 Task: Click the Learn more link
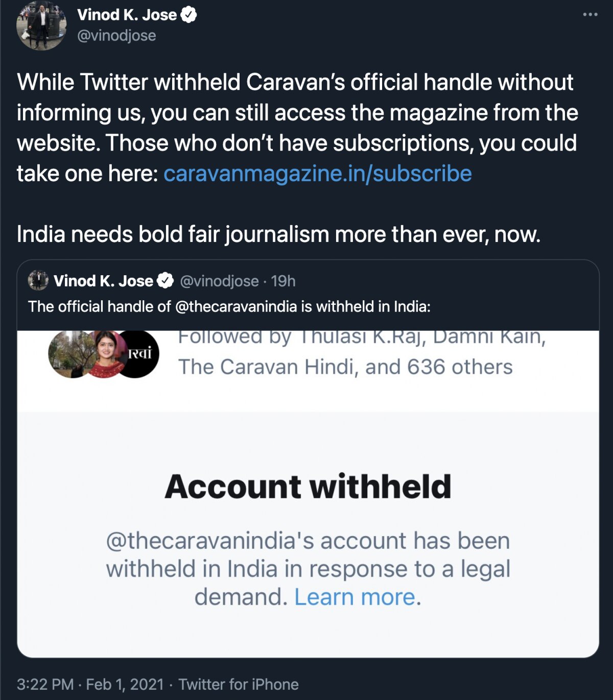pyautogui.click(x=355, y=597)
